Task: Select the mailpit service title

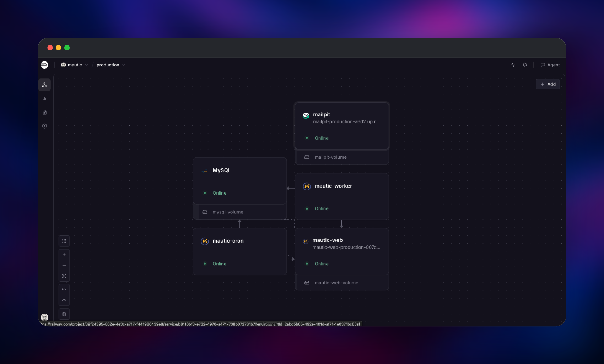Action: pos(322,114)
